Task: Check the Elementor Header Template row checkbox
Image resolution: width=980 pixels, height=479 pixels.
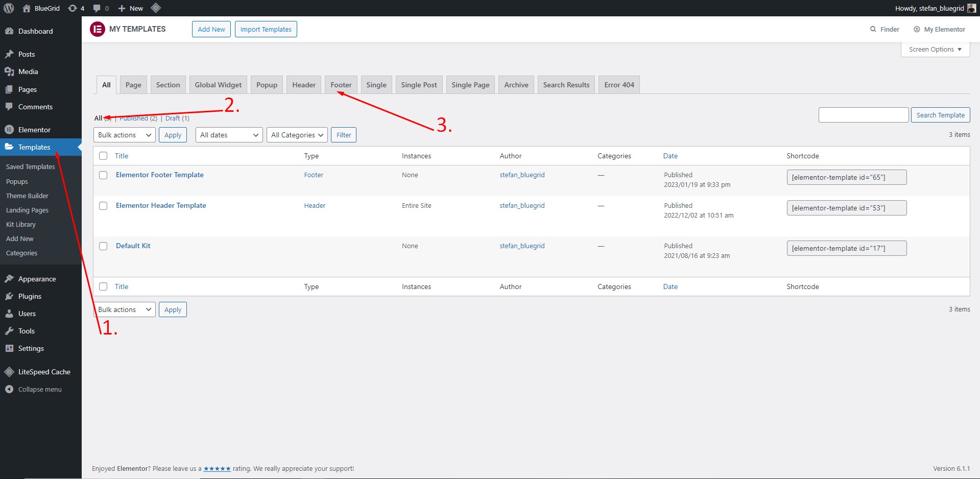Action: coord(103,206)
